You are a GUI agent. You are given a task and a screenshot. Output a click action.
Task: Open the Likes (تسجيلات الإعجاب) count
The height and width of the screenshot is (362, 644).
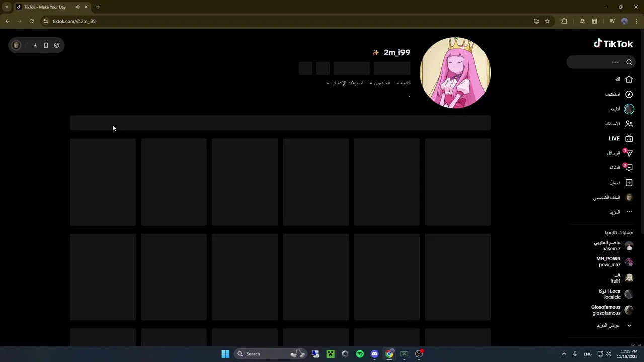345,83
